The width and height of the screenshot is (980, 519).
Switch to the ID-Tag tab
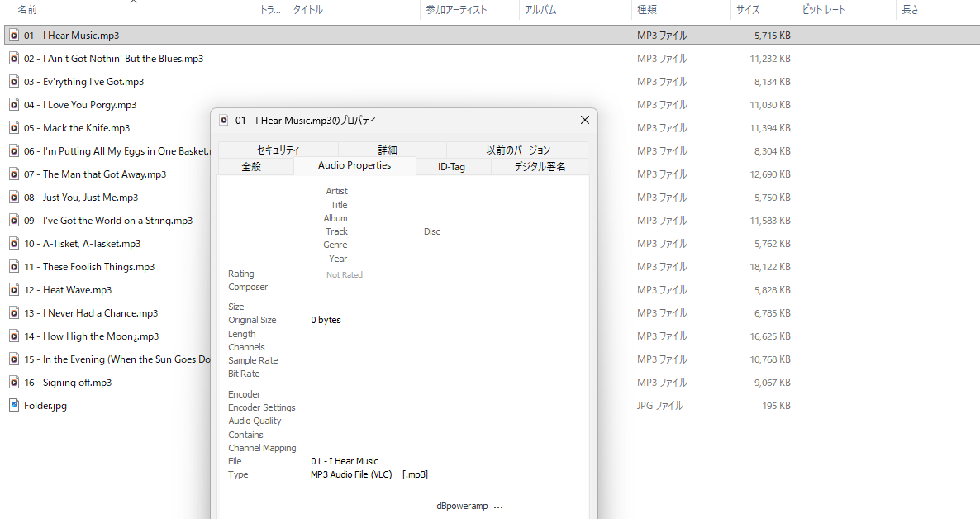[x=451, y=167]
